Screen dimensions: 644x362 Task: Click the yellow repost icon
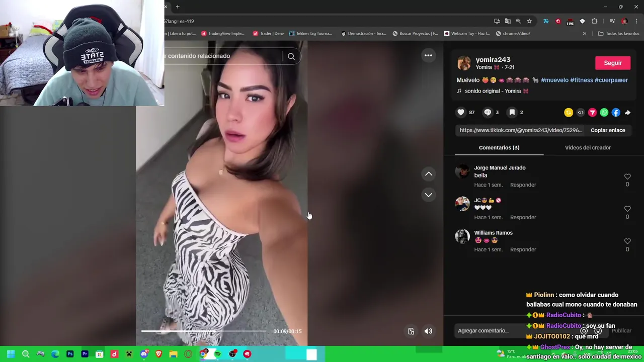coord(569,113)
